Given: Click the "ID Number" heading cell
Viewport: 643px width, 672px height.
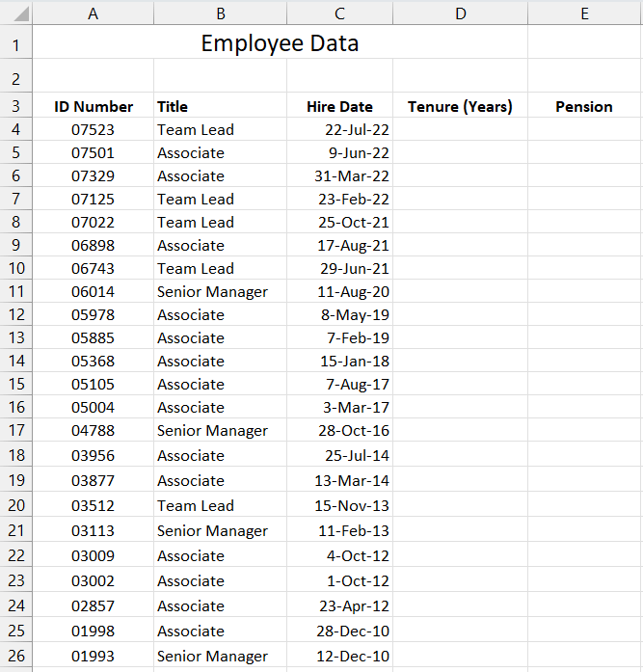Looking at the screenshot, I should 93,106.
